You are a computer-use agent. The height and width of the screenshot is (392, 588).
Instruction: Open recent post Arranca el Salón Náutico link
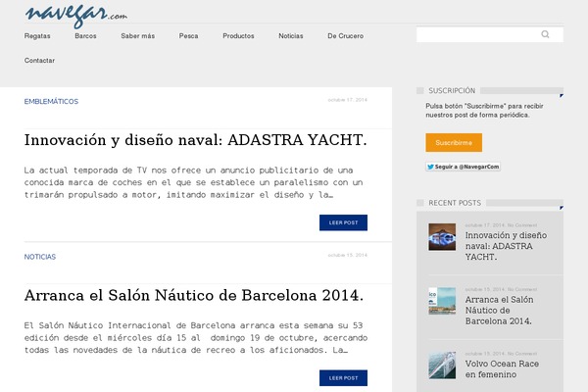pos(499,311)
